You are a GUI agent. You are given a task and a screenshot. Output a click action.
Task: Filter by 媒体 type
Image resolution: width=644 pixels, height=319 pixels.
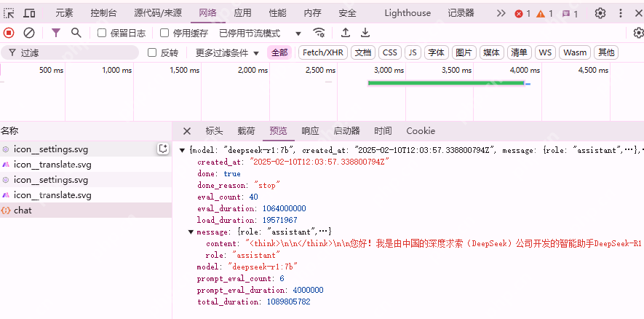[x=492, y=52]
